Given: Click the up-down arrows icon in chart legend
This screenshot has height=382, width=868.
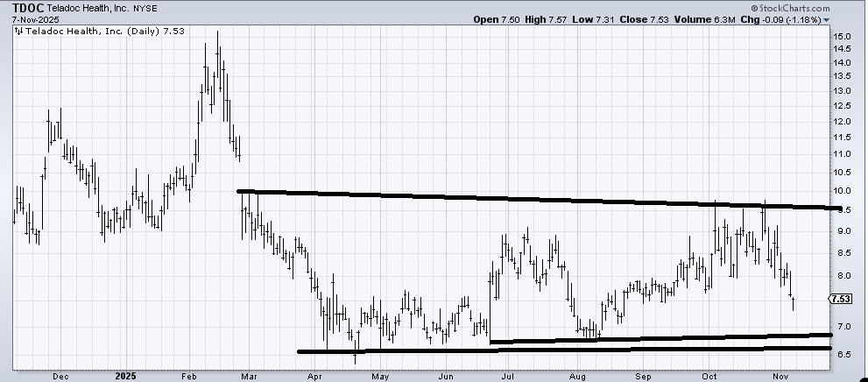Looking at the screenshot, I should pos(17,31).
